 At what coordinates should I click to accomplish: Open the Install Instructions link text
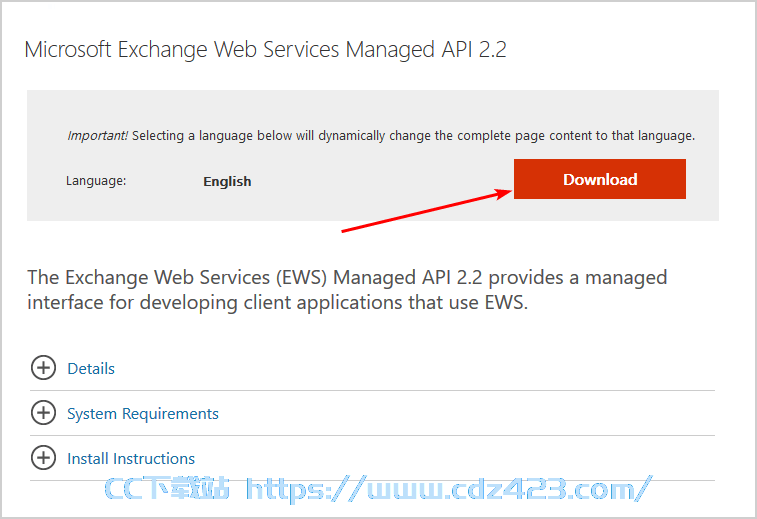click(x=131, y=459)
